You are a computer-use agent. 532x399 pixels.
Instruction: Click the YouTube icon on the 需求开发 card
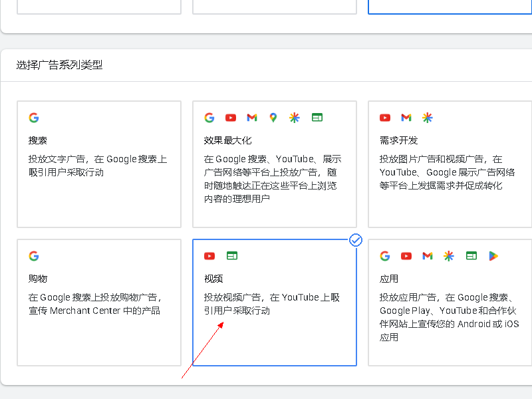(x=384, y=117)
